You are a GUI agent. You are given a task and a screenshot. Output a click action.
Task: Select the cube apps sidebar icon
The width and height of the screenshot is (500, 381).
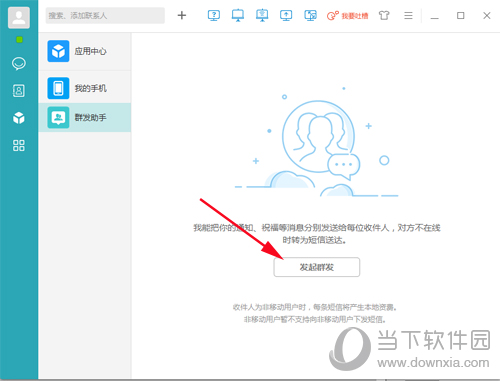tap(19, 118)
